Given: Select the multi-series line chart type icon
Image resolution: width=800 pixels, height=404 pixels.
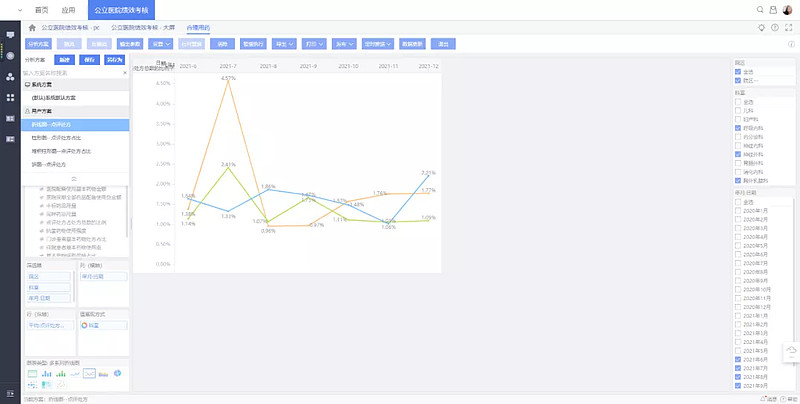Looking at the screenshot, I should coord(89,373).
